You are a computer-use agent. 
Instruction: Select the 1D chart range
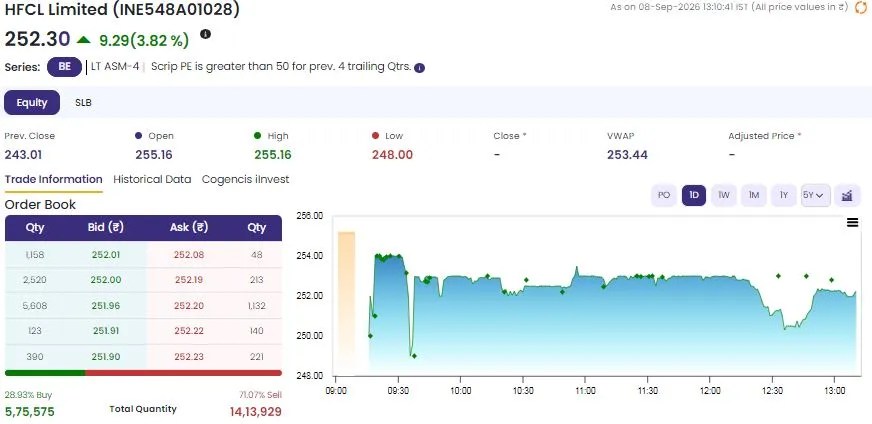point(694,195)
